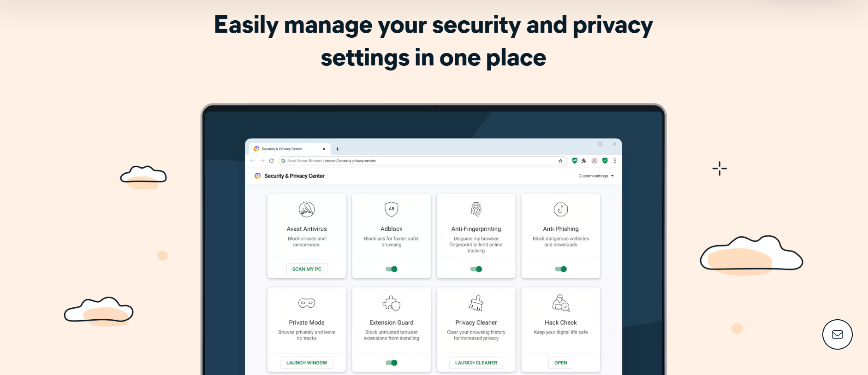This screenshot has width=868, height=375.
Task: Click the 'Anti-Phishing' card title
Action: tap(561, 229)
